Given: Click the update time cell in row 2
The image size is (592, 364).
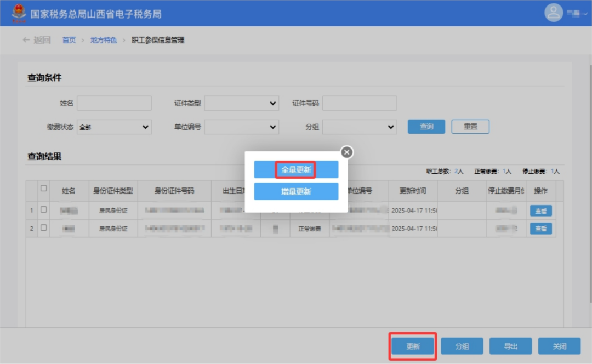Looking at the screenshot, I should click(x=413, y=229).
